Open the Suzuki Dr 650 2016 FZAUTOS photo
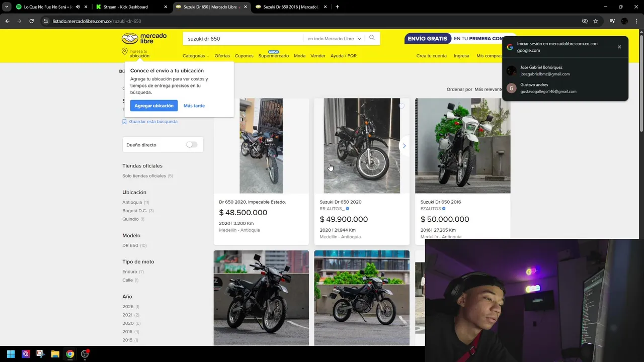Screen dimensions: 644x362 point(463,146)
